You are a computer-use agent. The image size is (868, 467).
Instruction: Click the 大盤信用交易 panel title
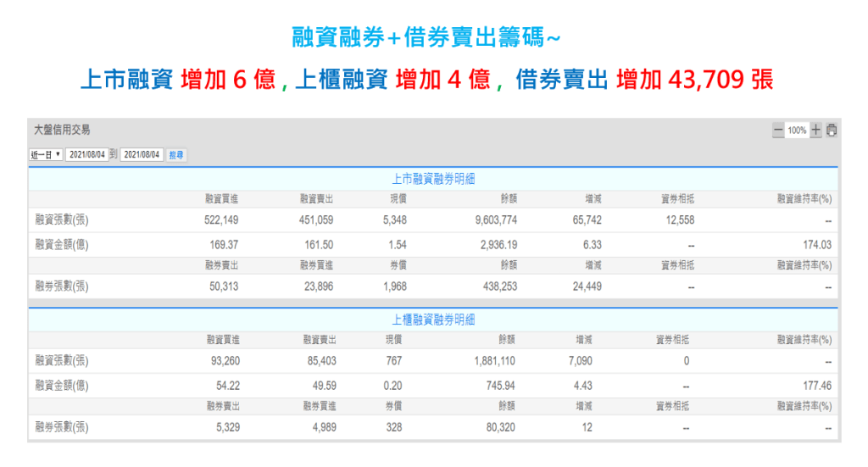pyautogui.click(x=62, y=130)
